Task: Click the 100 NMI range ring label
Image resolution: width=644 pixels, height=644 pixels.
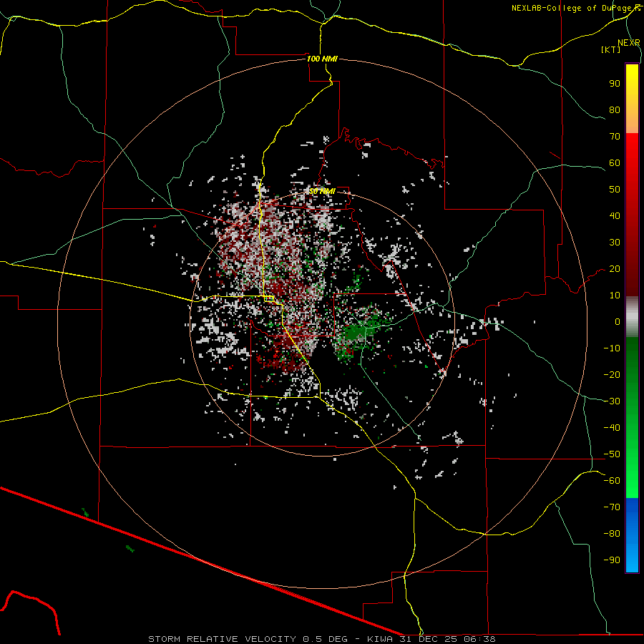Action: coord(322,59)
